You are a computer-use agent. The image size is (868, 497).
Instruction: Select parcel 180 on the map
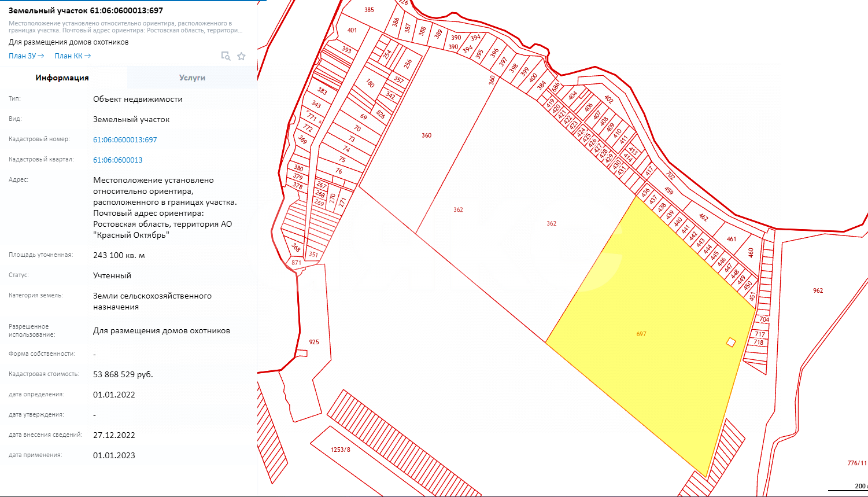[x=370, y=83]
